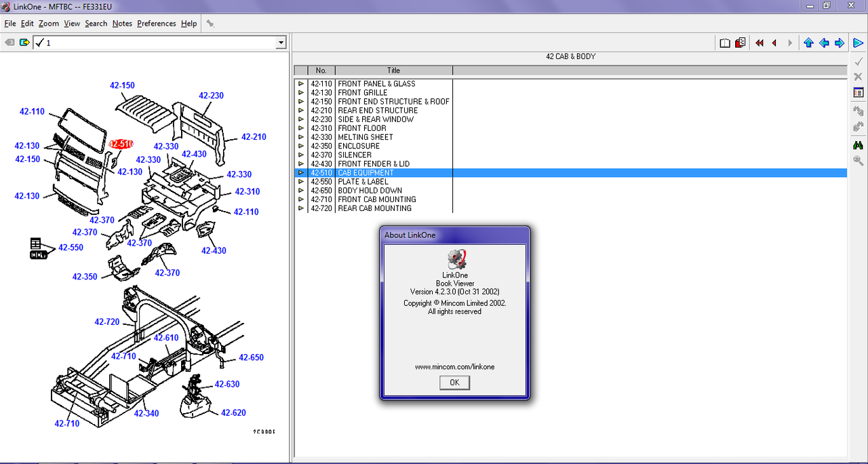The height and width of the screenshot is (464, 868).
Task: Click highlighted 42-510 callout in diagram
Action: click(121, 144)
